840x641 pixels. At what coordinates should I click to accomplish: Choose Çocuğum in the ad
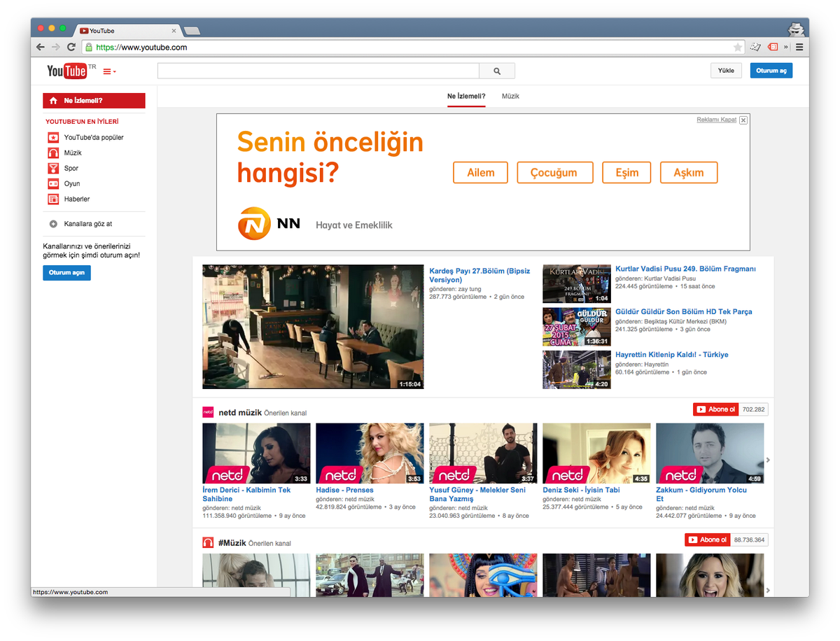coord(555,173)
